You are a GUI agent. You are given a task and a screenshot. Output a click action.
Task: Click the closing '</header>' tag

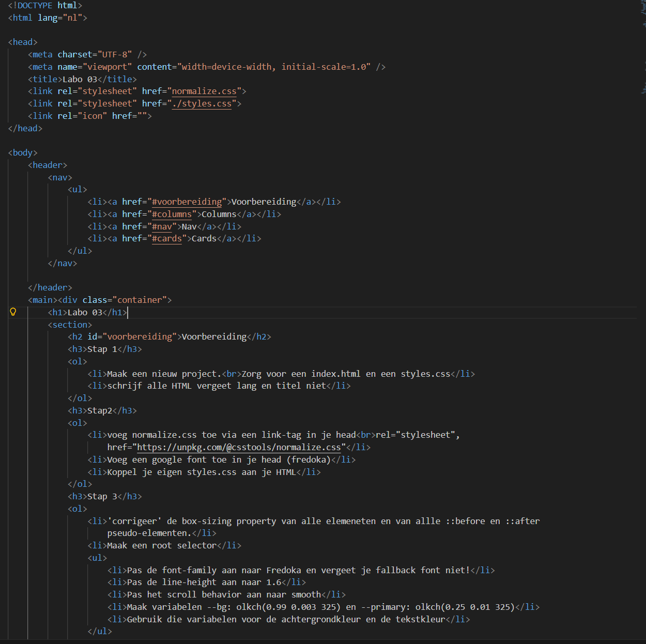(50, 288)
